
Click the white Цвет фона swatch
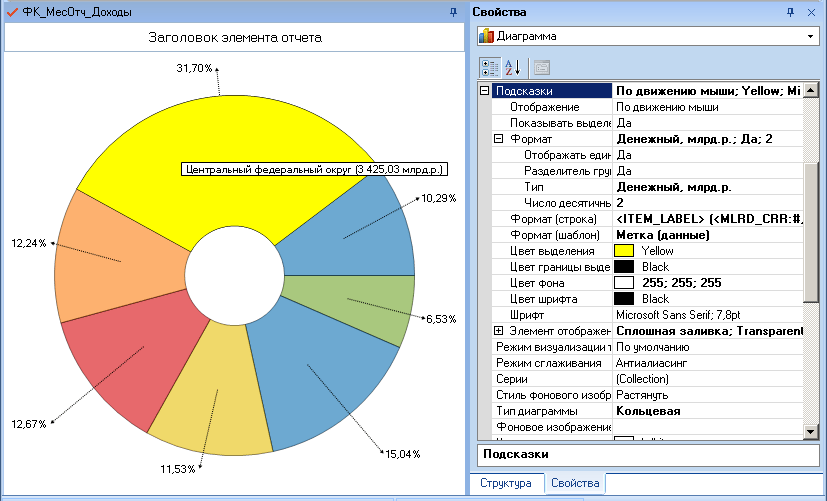point(624,283)
